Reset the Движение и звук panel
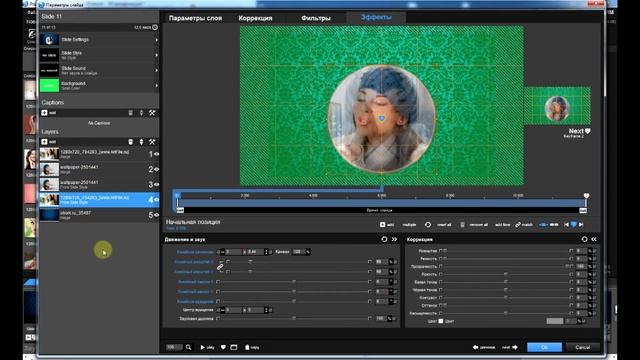The image size is (640, 360). [x=384, y=239]
